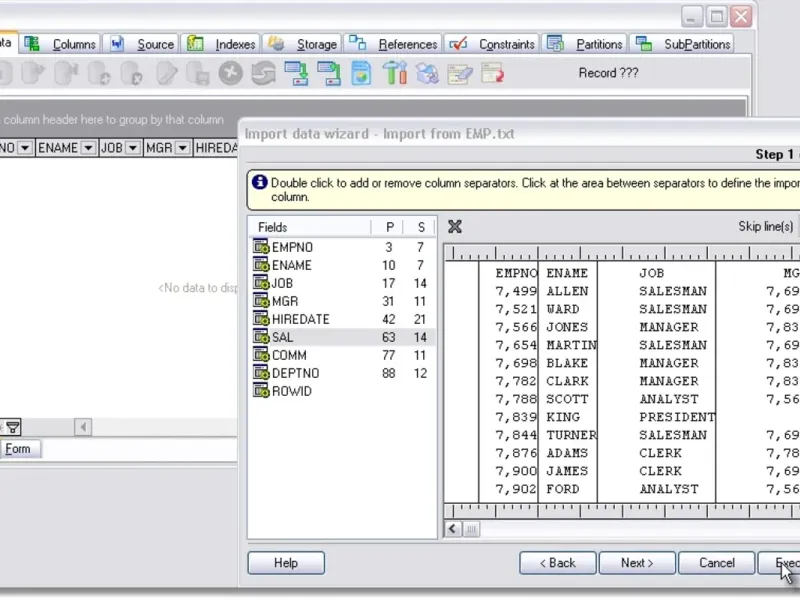Open the MGR column filter dropdown

coord(182,148)
